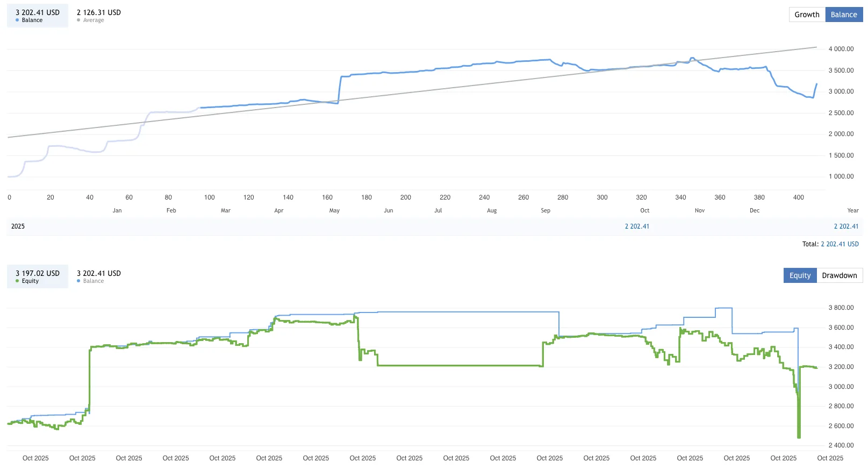Click the rightmost 2 202.41 yearly total
Image resolution: width=868 pixels, height=469 pixels.
coord(846,226)
